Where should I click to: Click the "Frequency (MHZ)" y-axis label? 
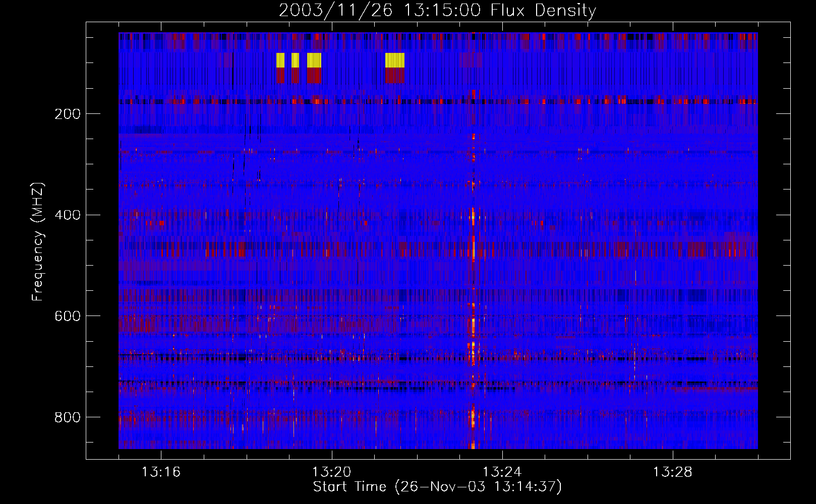pos(38,242)
